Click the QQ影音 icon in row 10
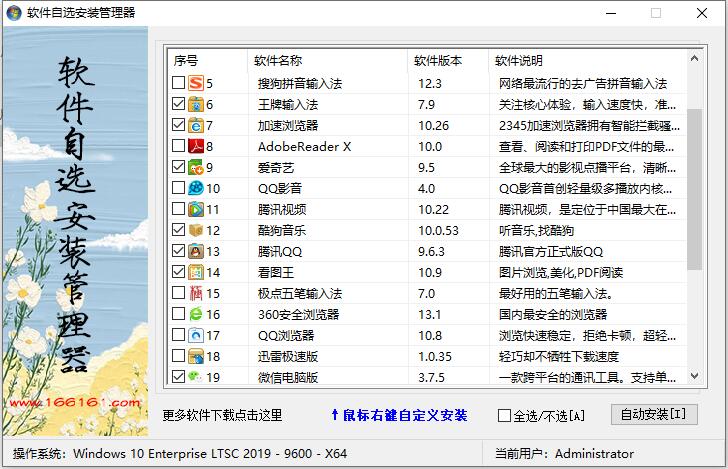The width and height of the screenshot is (728, 469). point(196,188)
